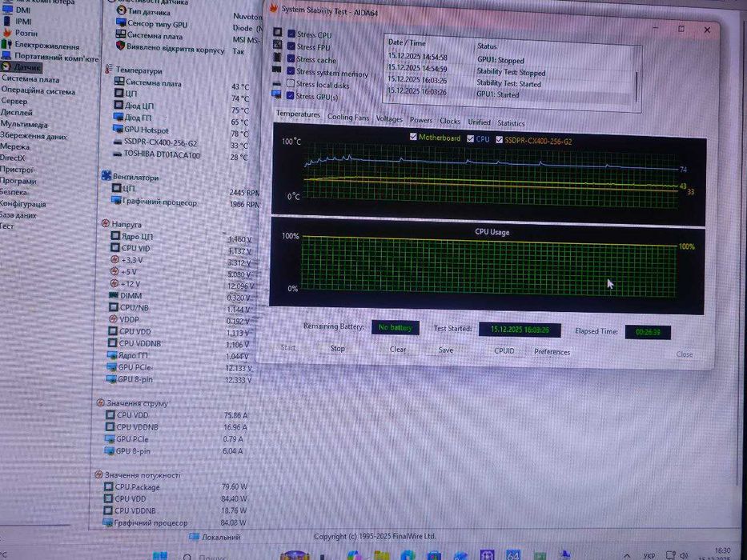Screen dimensions: 747x560
Task: Click the TOSHIBA DT01ACA100 drive icon
Action: [x=117, y=154]
